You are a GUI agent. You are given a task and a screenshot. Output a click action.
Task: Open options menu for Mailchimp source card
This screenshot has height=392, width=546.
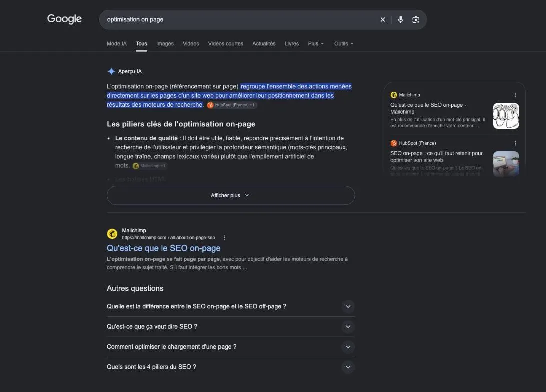click(515, 95)
